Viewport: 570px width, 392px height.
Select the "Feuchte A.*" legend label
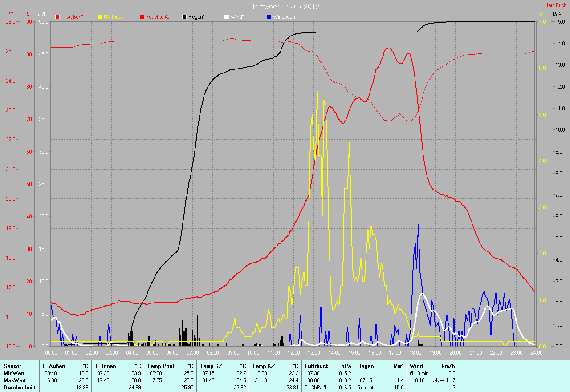click(159, 17)
